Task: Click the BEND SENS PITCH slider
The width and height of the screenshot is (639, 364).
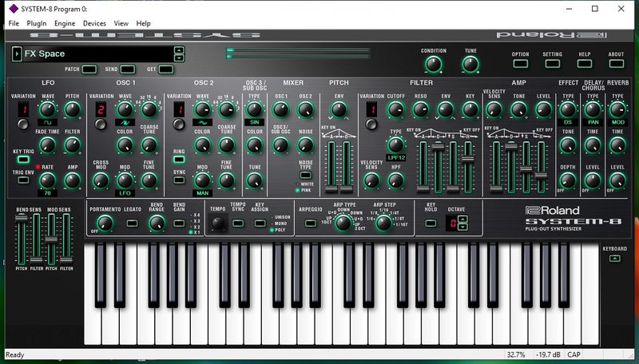Action: (22, 218)
